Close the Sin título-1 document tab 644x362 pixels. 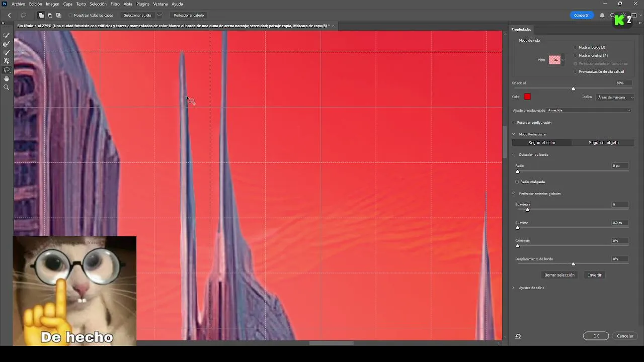click(333, 26)
